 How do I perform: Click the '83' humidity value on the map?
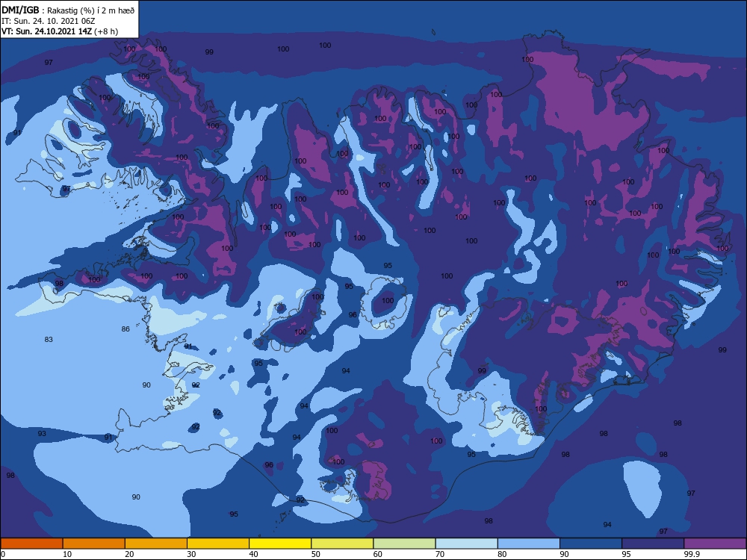click(49, 340)
